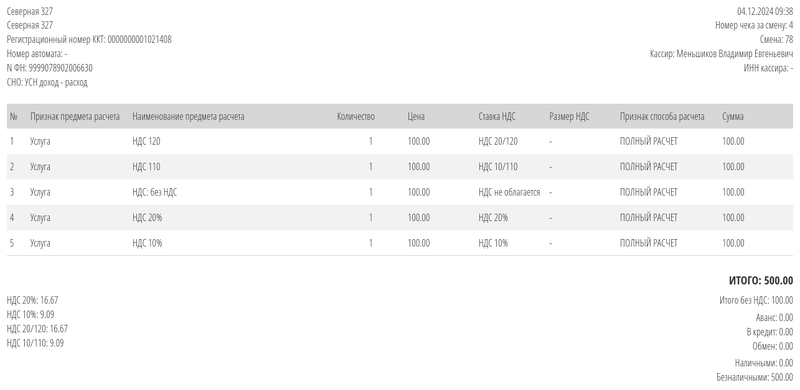Select the row named 'НДС 110'
The height and width of the screenshot is (390, 800).
click(x=400, y=167)
